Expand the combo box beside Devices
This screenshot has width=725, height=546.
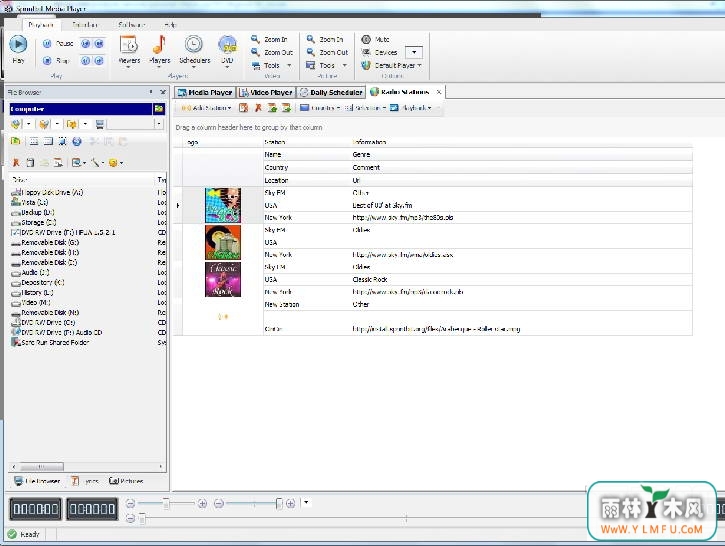(x=414, y=52)
